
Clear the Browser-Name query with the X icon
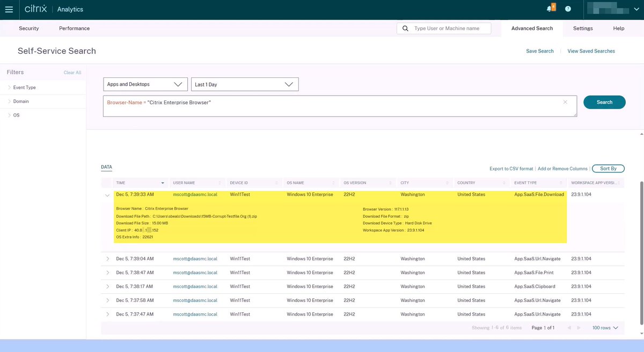point(565,102)
